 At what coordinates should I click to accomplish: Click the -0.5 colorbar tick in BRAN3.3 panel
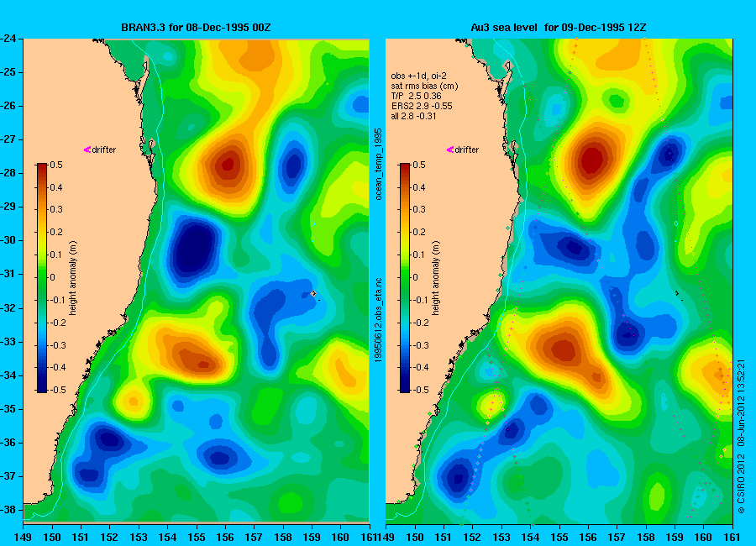(58, 390)
